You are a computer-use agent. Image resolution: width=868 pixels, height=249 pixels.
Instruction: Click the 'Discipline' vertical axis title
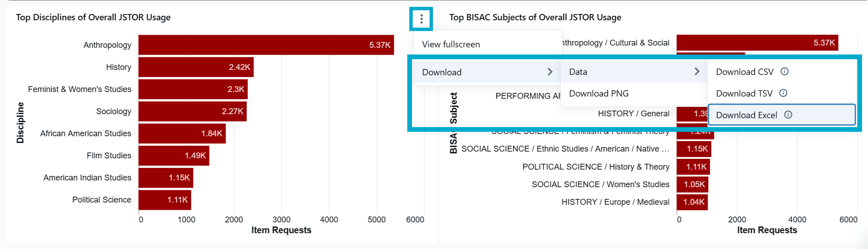[20, 122]
